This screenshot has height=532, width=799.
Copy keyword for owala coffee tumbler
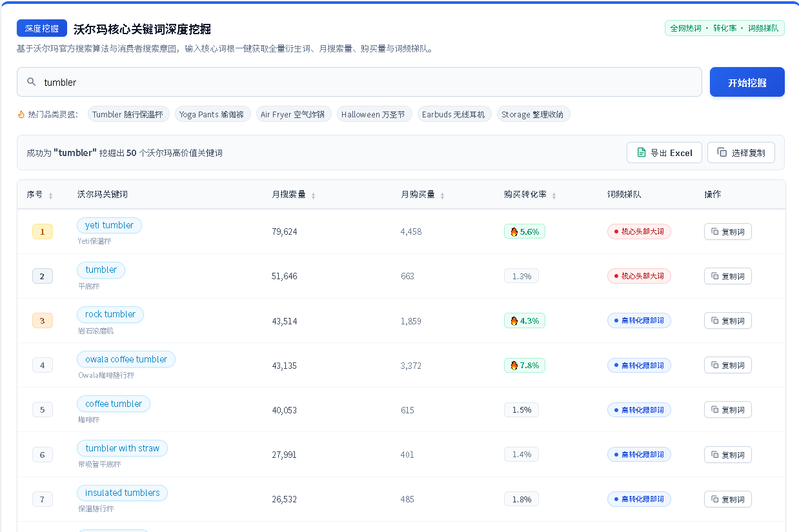[727, 365]
